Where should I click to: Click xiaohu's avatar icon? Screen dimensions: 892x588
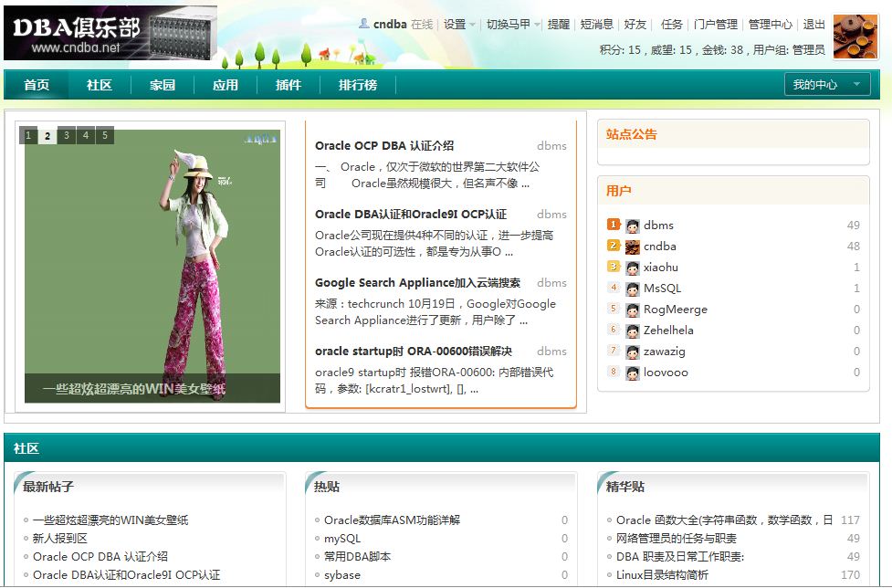click(x=632, y=268)
